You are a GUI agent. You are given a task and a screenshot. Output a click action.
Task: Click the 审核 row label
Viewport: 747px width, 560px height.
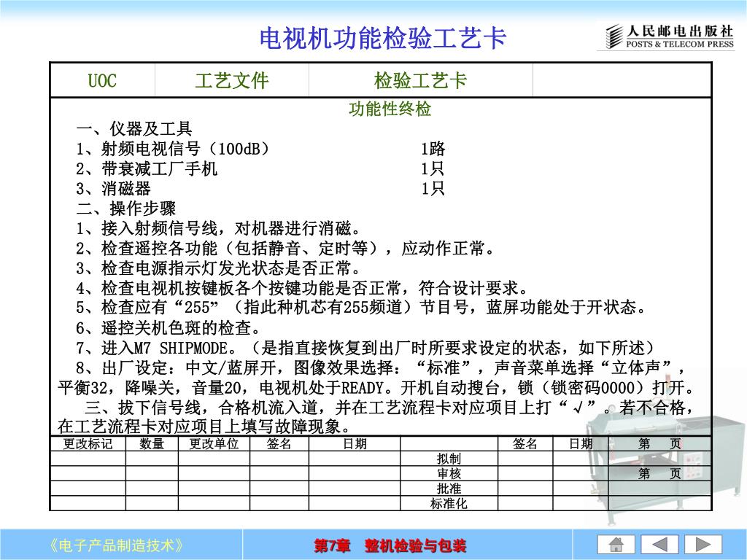pyautogui.click(x=449, y=474)
